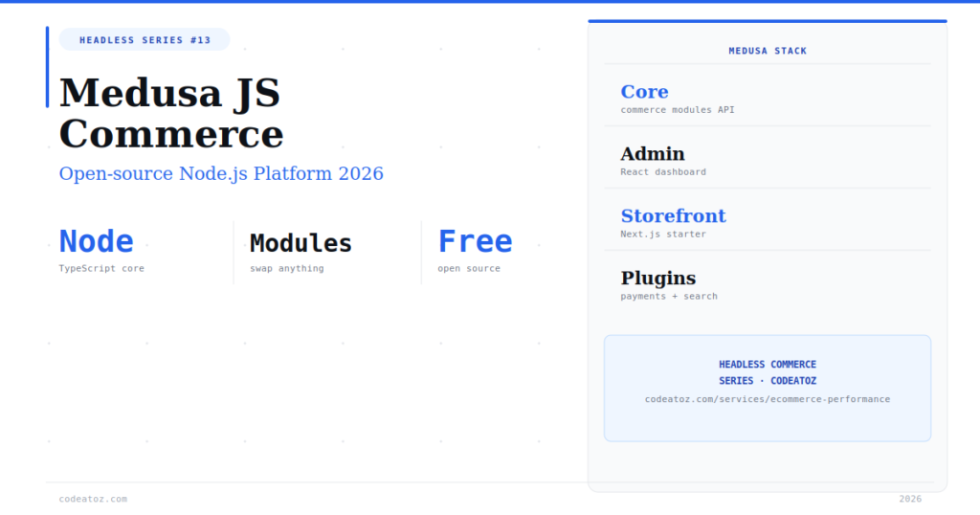Click the MEDUSA STACK panel title
The height and width of the screenshot is (515, 980).
(768, 51)
